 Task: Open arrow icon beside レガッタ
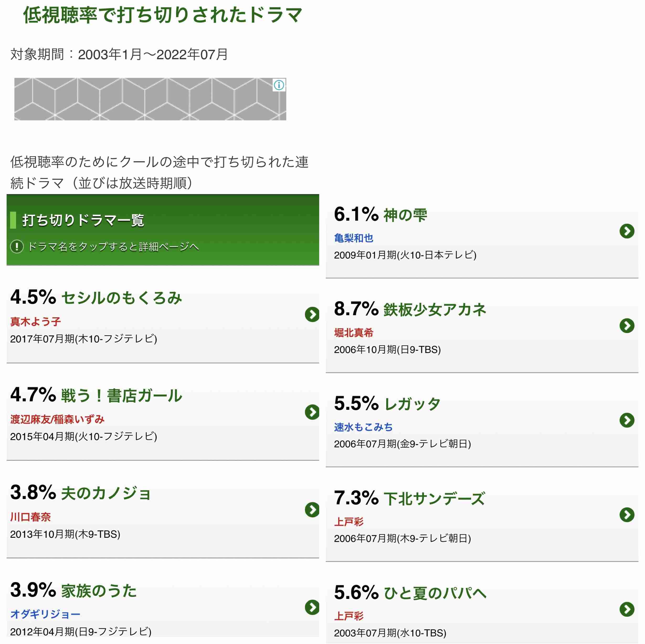point(627,420)
